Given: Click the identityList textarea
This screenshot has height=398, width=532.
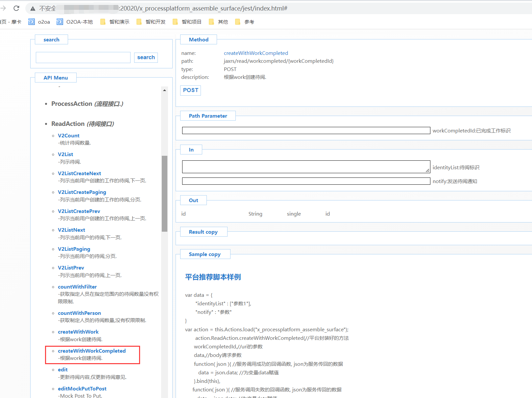Looking at the screenshot, I should 306,167.
